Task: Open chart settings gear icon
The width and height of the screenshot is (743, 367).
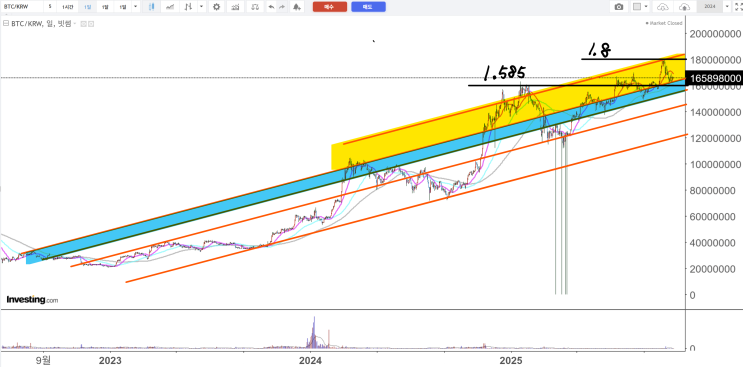Action: click(x=217, y=7)
